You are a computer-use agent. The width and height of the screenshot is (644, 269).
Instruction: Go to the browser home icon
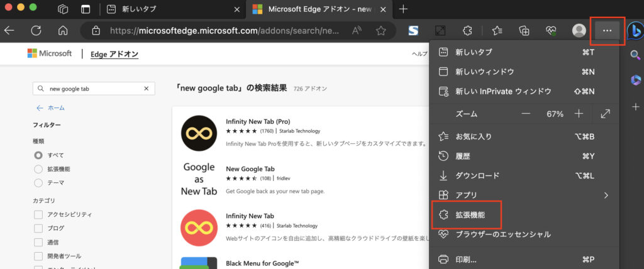62,30
